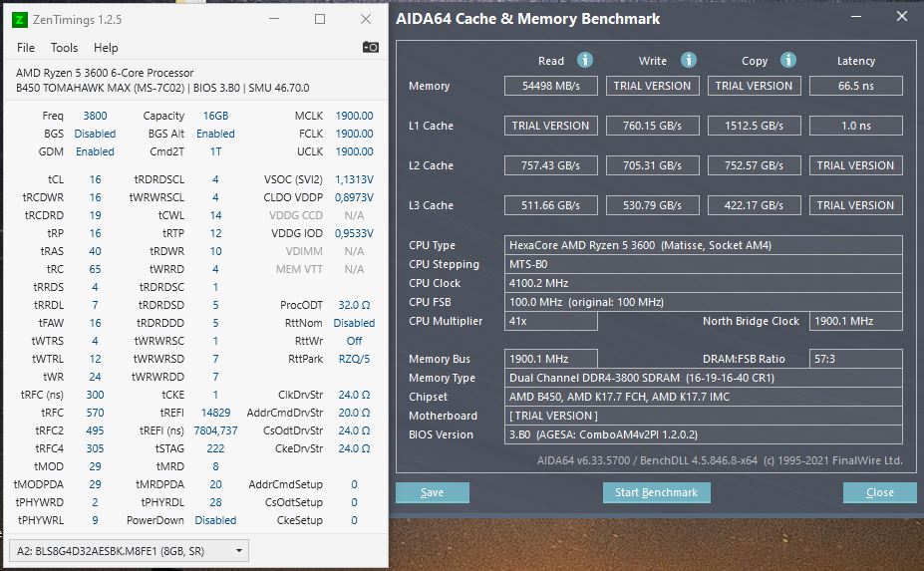
Task: Open the memory module selection dropdown
Action: [129, 551]
